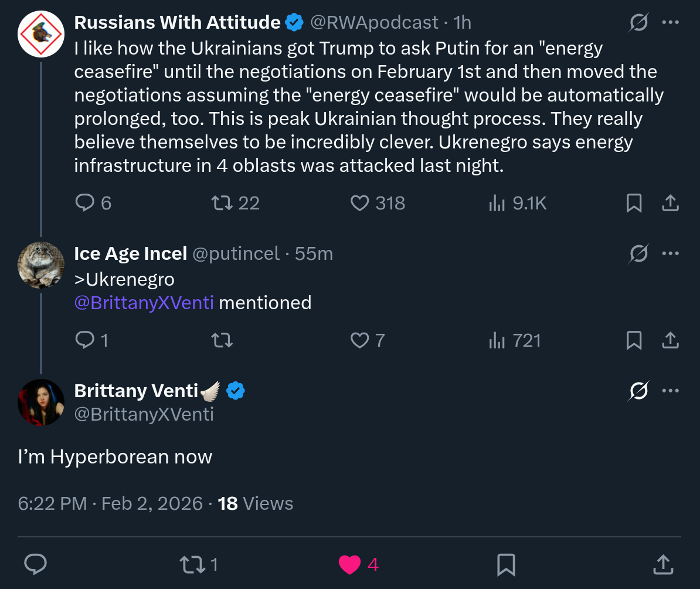Viewport: 700px width, 589px height.
Task: Click the @BrittanyXVenti mention link
Action: tap(144, 303)
